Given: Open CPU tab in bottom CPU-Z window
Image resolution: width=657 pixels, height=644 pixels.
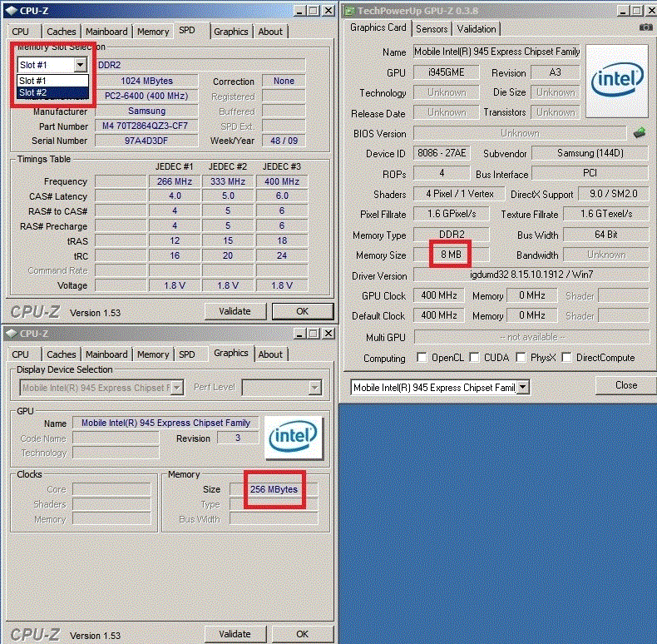Looking at the screenshot, I should click(x=21, y=354).
